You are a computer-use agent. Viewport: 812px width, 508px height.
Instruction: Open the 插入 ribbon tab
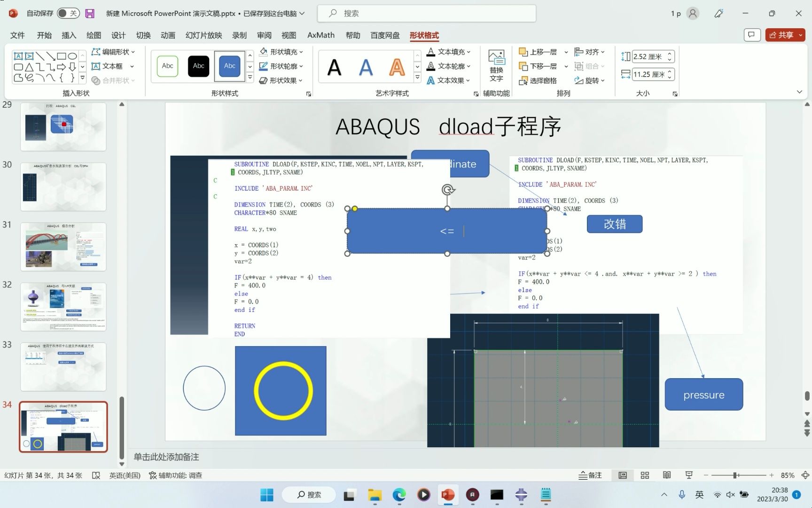point(69,35)
